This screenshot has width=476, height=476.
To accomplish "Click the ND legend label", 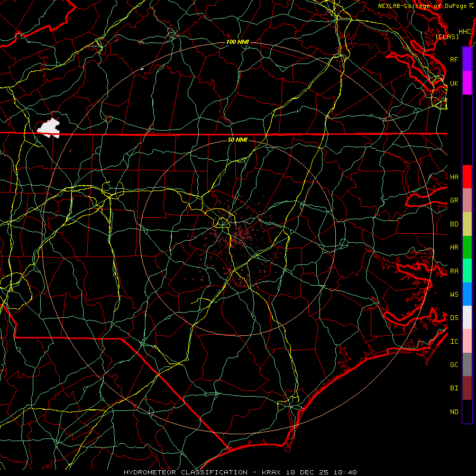I will [x=454, y=411].
